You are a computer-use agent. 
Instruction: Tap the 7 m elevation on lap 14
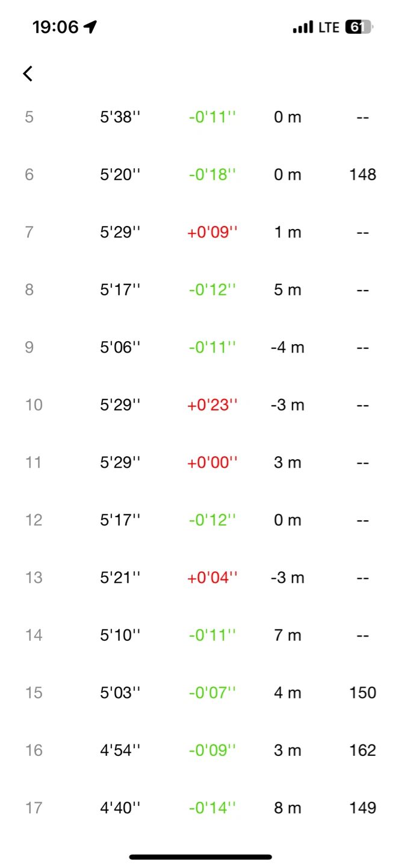(288, 635)
